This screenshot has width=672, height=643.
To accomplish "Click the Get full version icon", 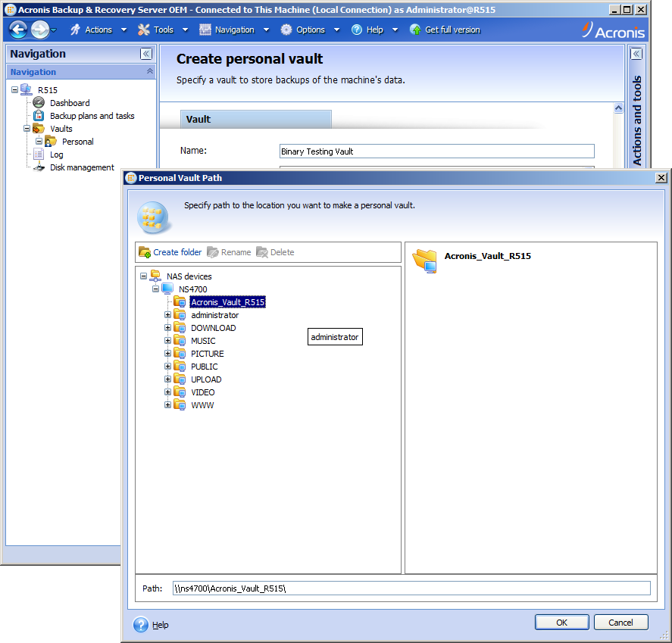I will [x=415, y=30].
